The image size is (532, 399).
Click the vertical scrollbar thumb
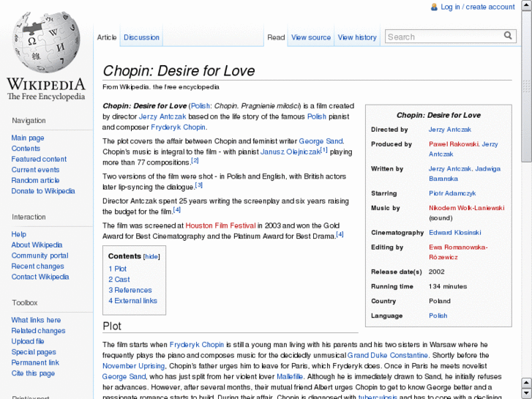point(526,86)
